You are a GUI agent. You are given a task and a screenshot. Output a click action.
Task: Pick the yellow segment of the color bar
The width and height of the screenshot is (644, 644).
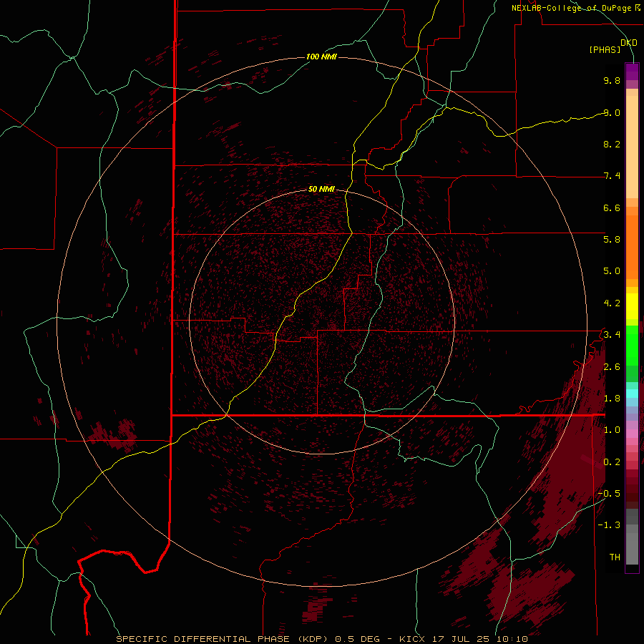click(632, 306)
